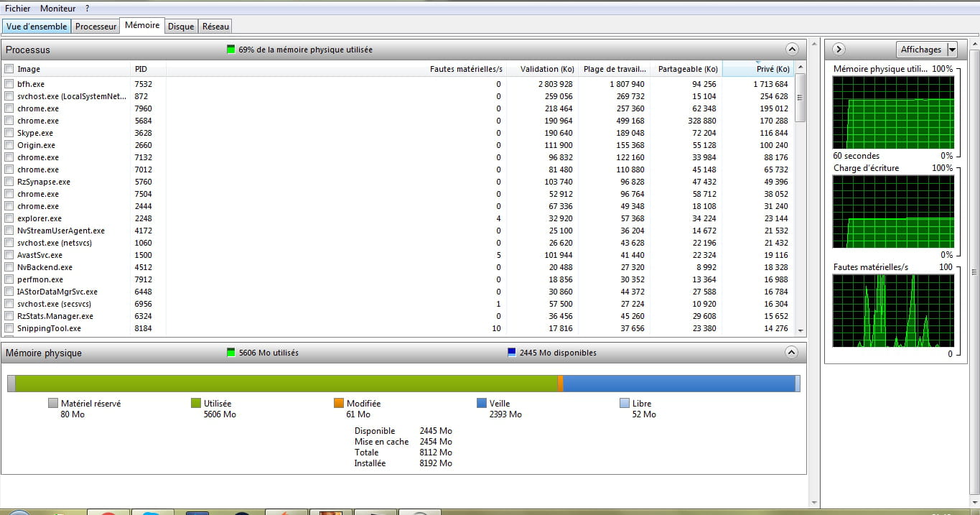The width and height of the screenshot is (980, 515).
Task: Click the '69% de la mémoire physique utilisée' label
Action: pyautogui.click(x=305, y=50)
